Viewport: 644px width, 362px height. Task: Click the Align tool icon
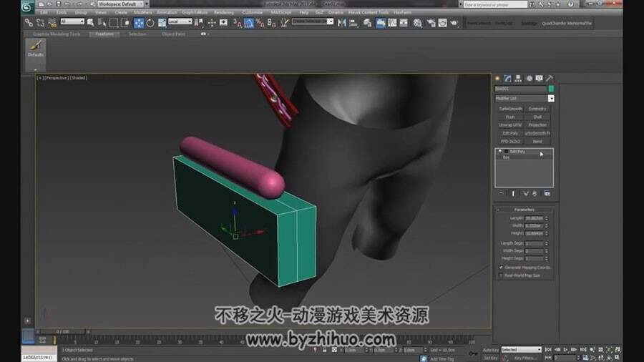click(x=353, y=23)
